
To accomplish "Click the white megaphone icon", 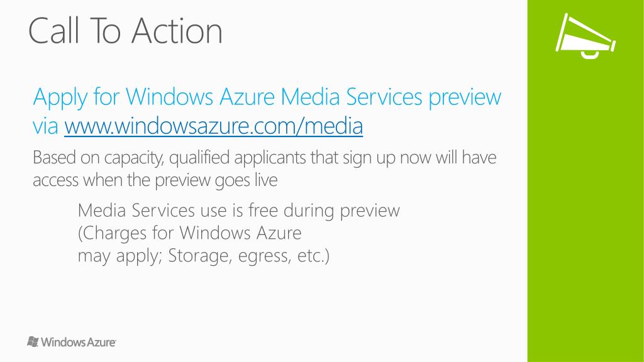I will tap(586, 36).
